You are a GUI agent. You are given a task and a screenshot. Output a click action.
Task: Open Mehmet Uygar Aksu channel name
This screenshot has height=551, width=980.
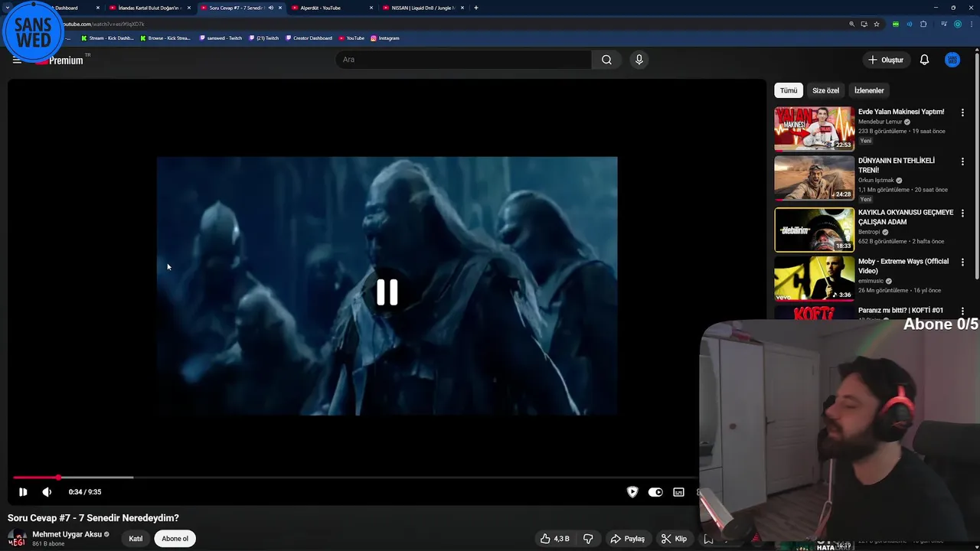(67, 534)
